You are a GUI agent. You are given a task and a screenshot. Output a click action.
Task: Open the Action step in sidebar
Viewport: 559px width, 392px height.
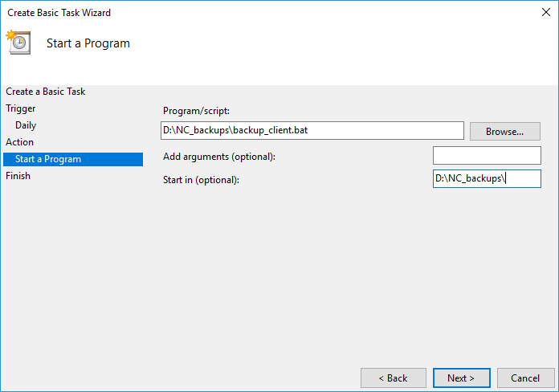[x=19, y=142]
